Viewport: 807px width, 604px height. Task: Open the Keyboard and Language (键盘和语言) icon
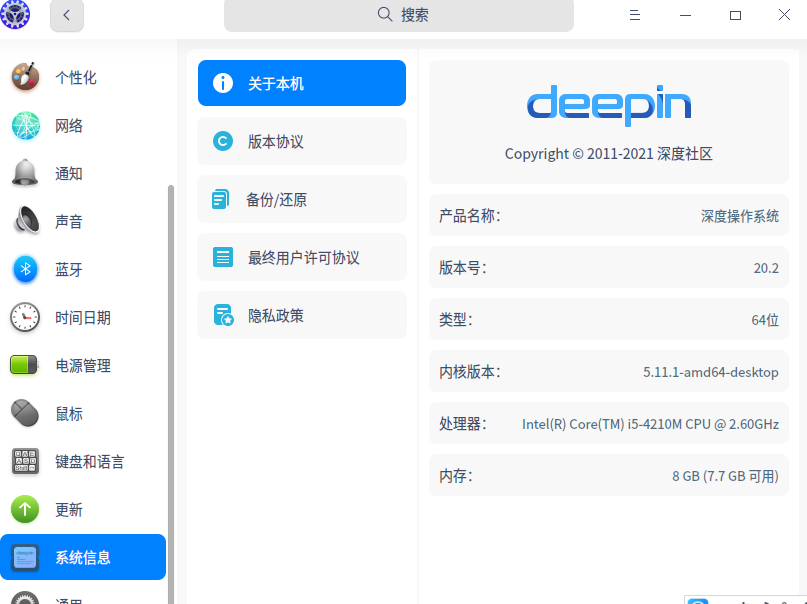tap(25, 461)
